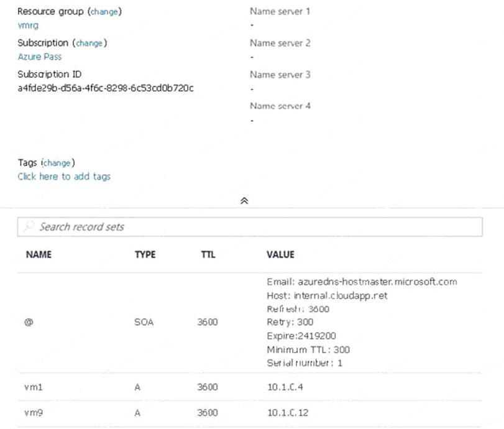Open the Azure Pass subscription link
Screen dimensions: 504x429
pos(39,57)
